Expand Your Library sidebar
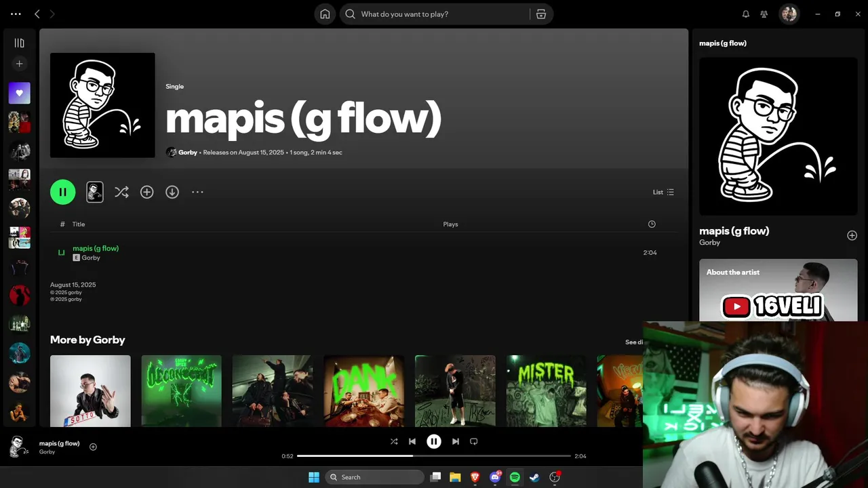Screen dimensions: 868x488 [19, 43]
